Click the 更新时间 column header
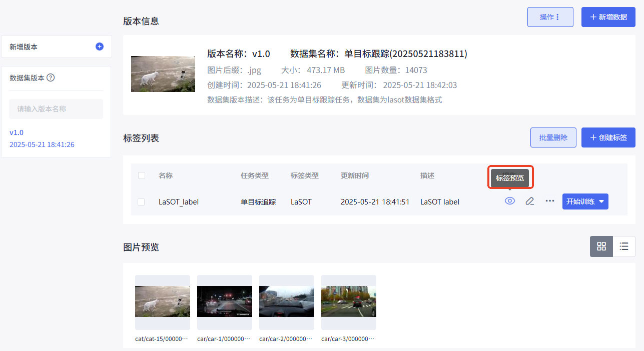This screenshot has height=351, width=644. 355,175
